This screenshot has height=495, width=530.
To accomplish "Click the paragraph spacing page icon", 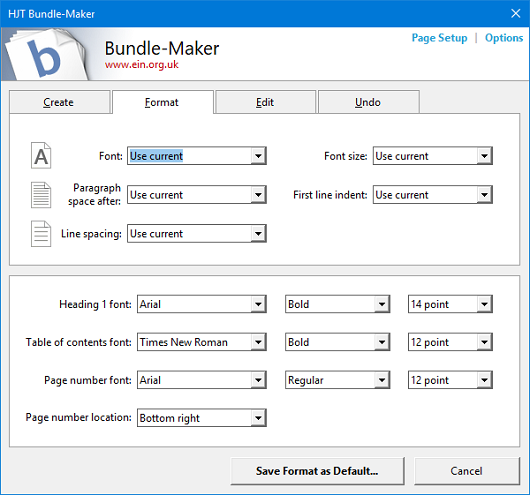I will pyautogui.click(x=41, y=195).
